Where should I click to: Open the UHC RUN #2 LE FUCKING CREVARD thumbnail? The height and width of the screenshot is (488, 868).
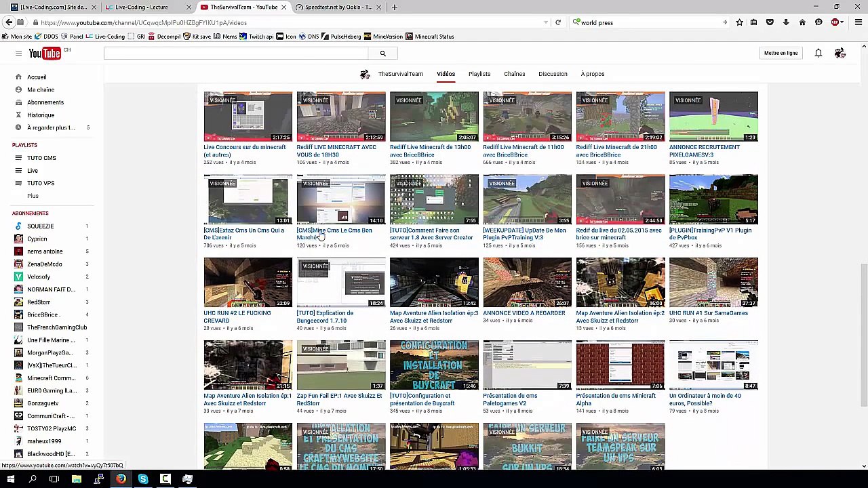click(x=248, y=282)
